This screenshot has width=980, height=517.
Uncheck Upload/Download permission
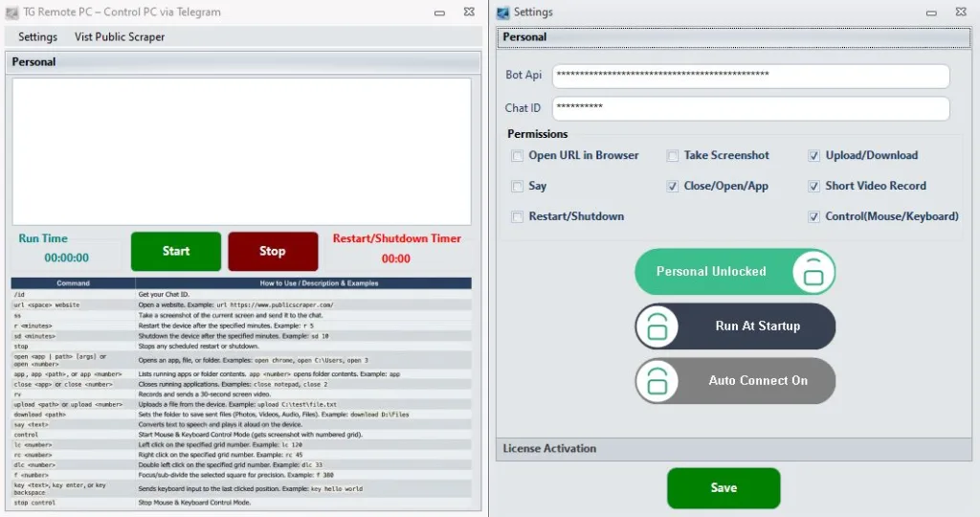(x=813, y=156)
